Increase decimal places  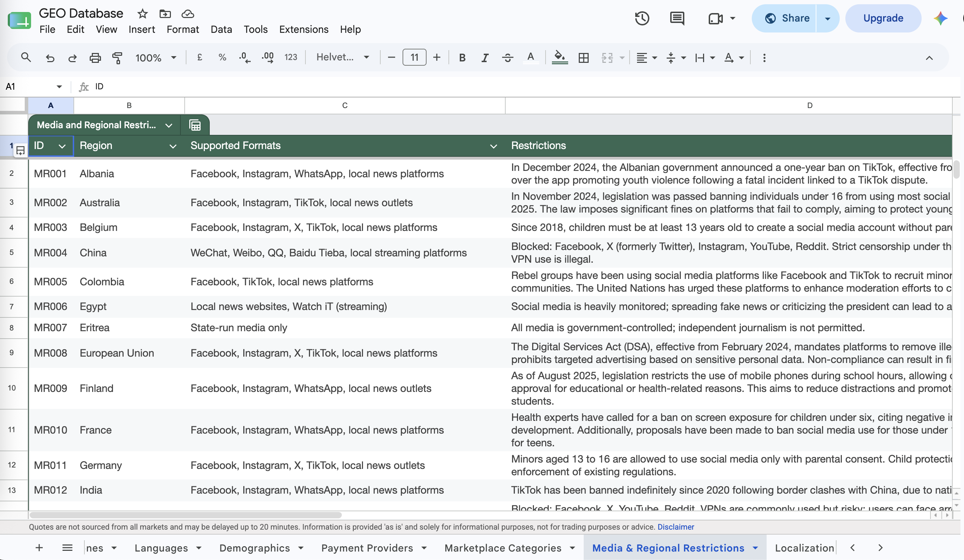(x=268, y=58)
